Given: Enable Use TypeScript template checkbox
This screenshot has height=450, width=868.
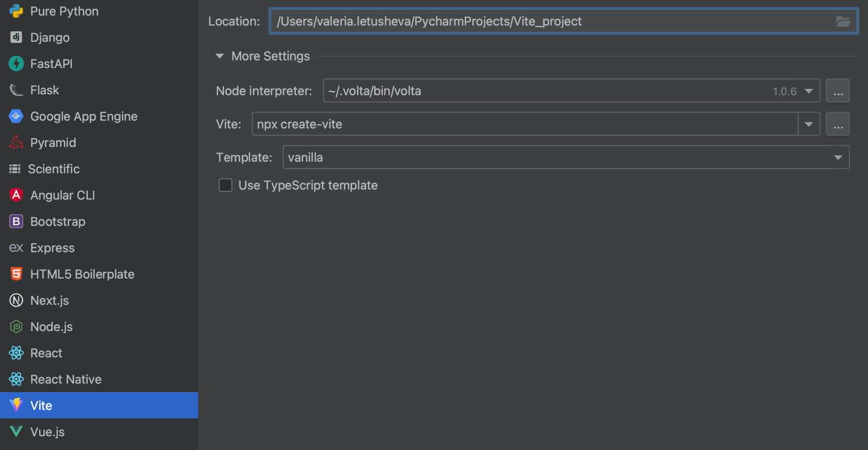Looking at the screenshot, I should (x=226, y=185).
